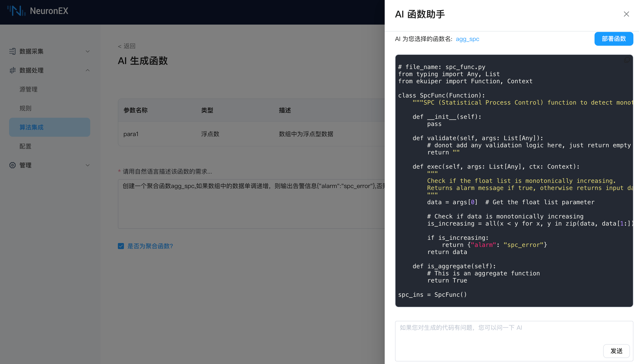The height and width of the screenshot is (364, 639).
Task: Click the 数据处理 sidebar icon
Action: [12, 70]
